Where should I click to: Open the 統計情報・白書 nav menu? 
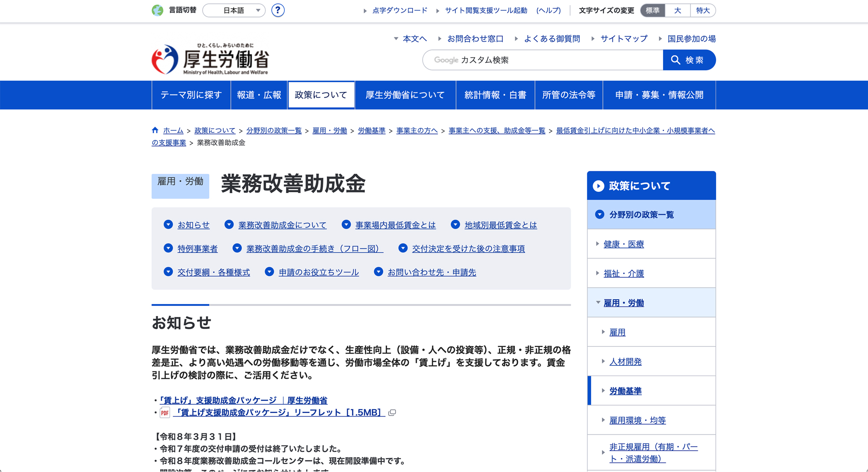point(495,95)
